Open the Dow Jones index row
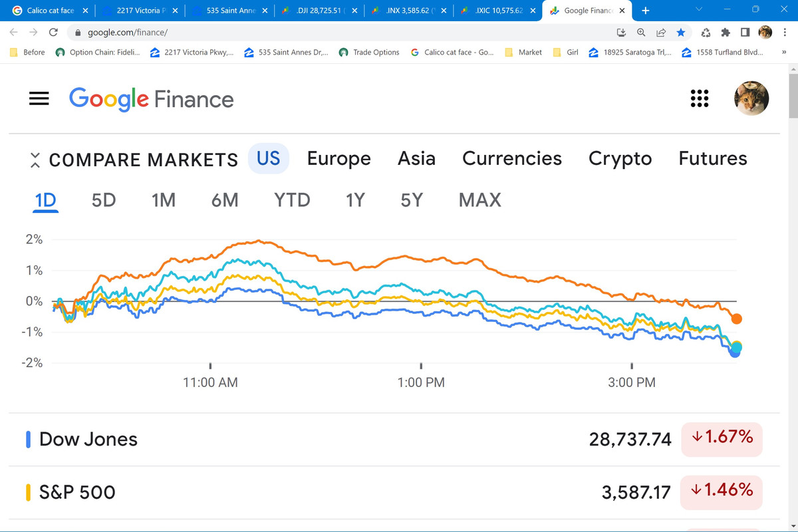The image size is (798, 532). [x=394, y=439]
